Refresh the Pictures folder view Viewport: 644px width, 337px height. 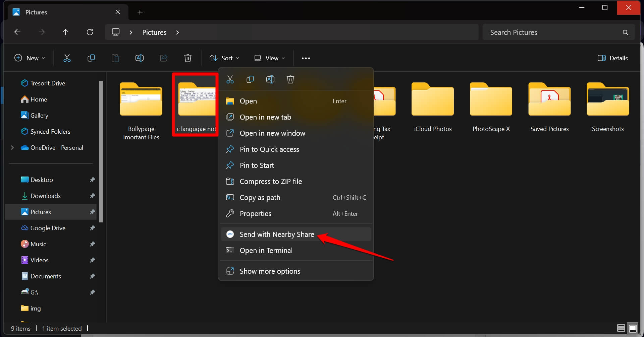tap(90, 32)
